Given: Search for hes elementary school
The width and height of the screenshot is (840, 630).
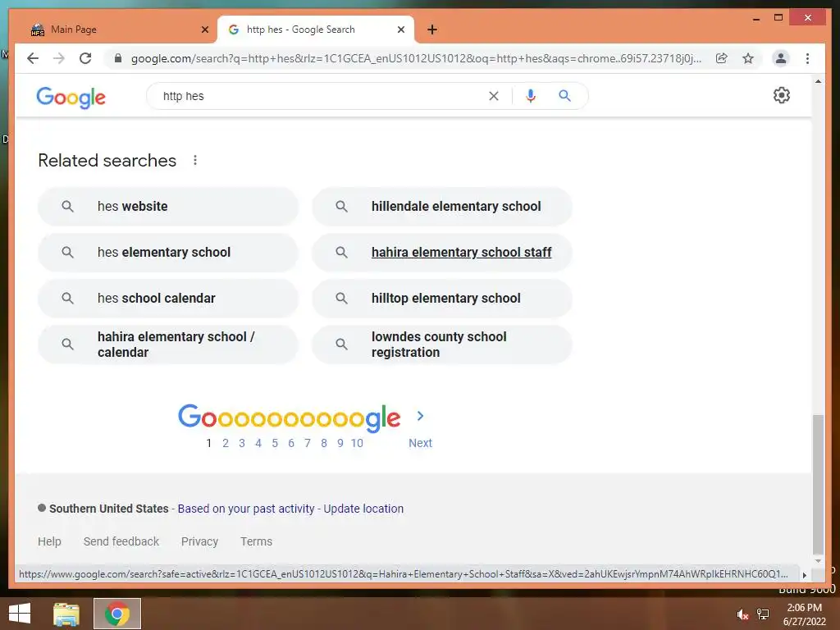Looking at the screenshot, I should (x=167, y=253).
